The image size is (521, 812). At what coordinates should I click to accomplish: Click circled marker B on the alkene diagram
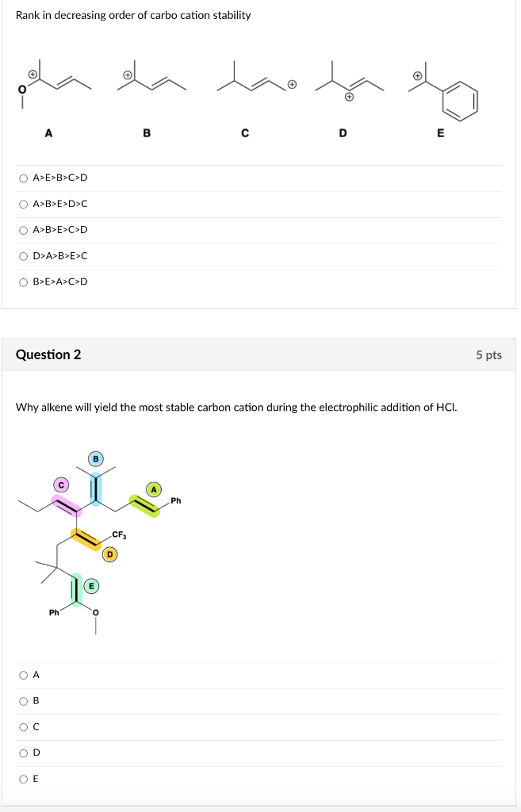95,458
